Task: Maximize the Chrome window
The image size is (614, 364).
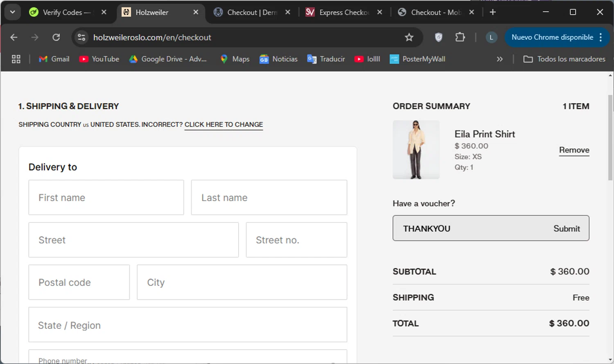Action: [x=573, y=12]
